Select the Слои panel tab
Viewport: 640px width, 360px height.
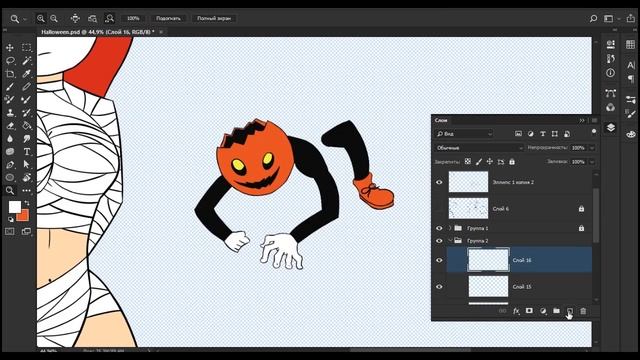(441, 120)
